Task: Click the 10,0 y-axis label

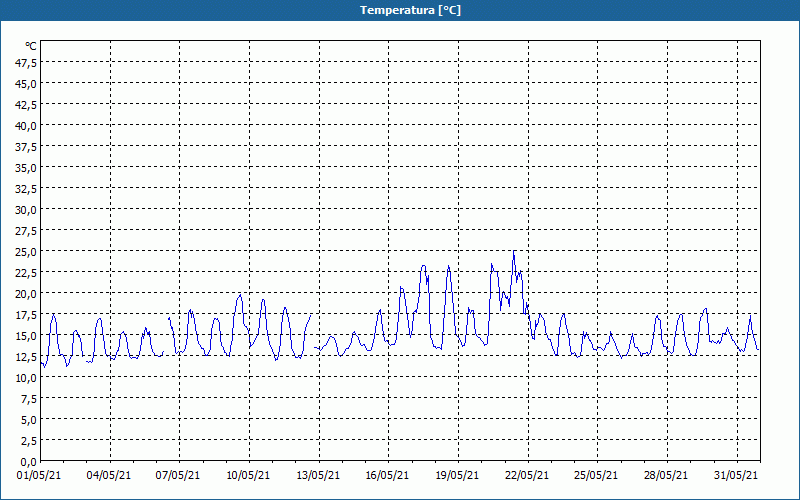Action: tap(27, 378)
